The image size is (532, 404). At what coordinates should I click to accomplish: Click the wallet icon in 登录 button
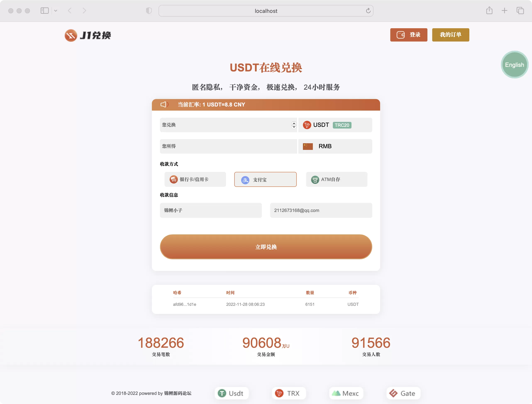(x=400, y=35)
